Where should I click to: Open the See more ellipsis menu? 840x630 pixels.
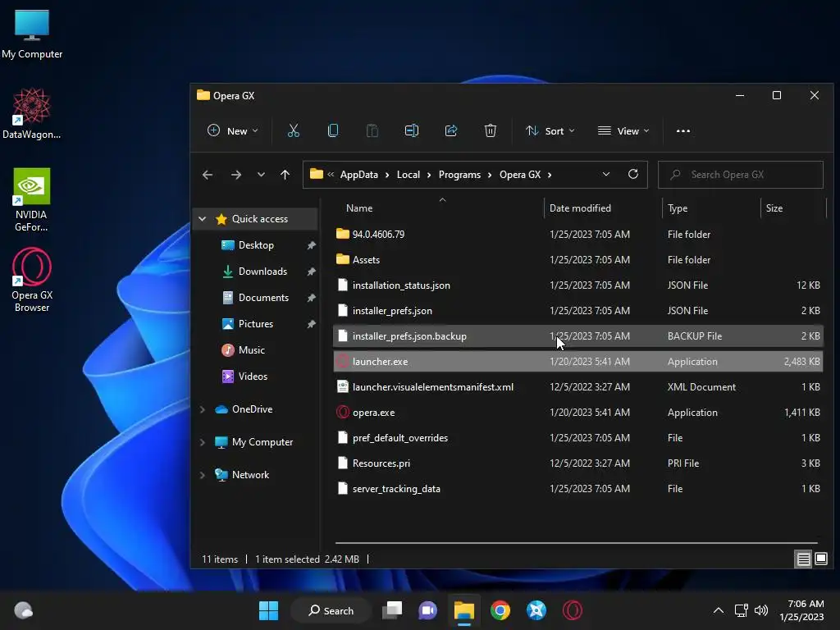click(x=683, y=130)
